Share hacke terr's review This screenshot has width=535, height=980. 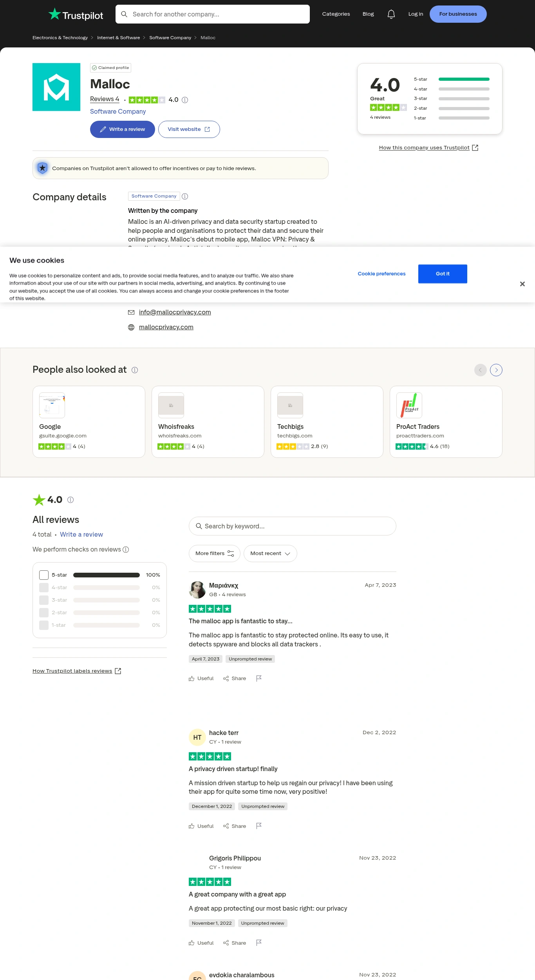pyautogui.click(x=235, y=826)
